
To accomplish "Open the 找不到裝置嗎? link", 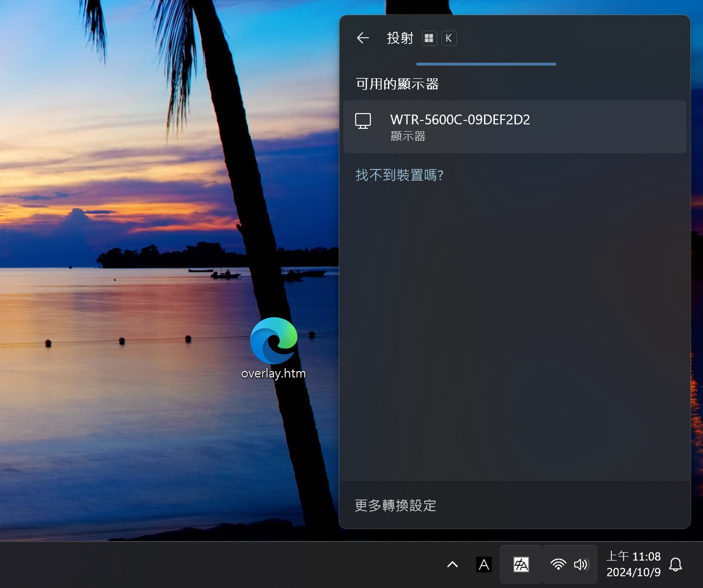I will tap(399, 175).
